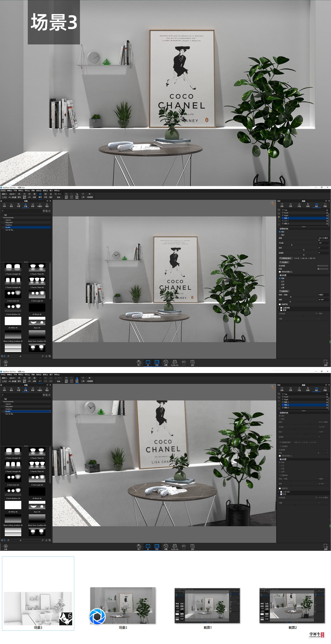This screenshot has width=331, height=644.
Task: Collapse Lens Settings (镜头设置) in upper window
Action: pos(279,275)
